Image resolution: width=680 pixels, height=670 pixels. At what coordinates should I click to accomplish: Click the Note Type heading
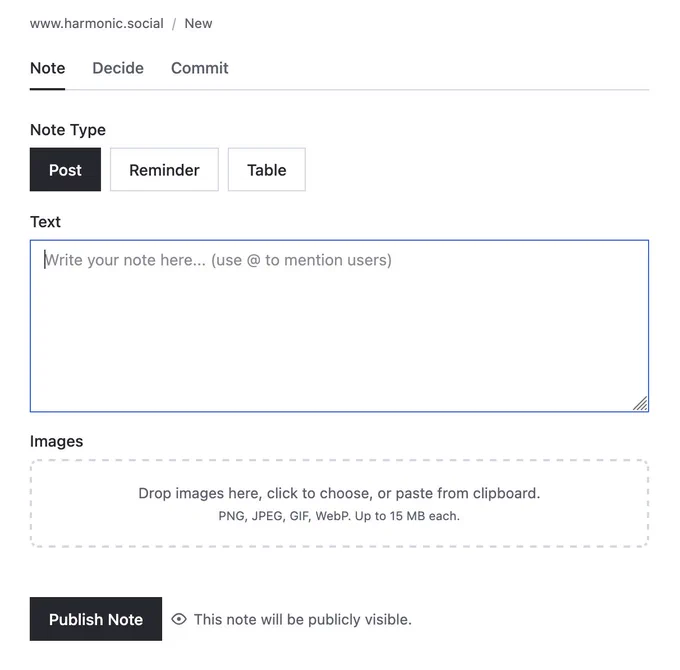tap(68, 130)
